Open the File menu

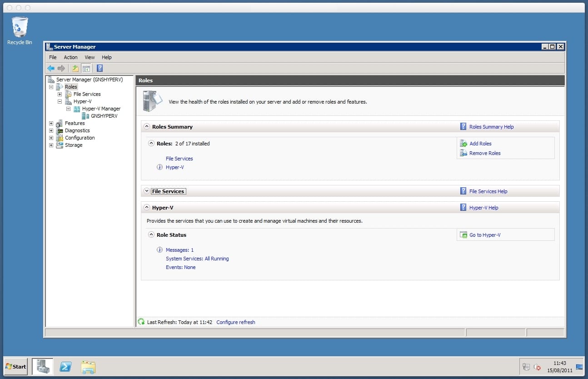click(53, 57)
